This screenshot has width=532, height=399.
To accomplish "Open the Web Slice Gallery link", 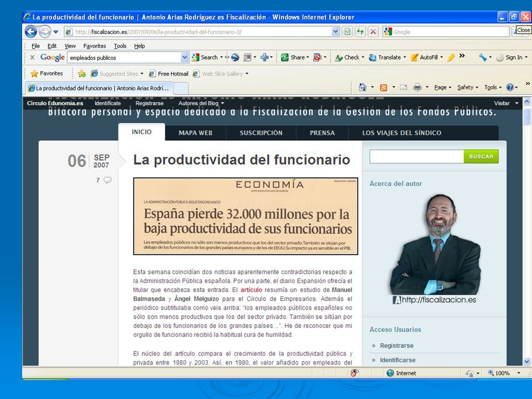I will click(x=218, y=74).
